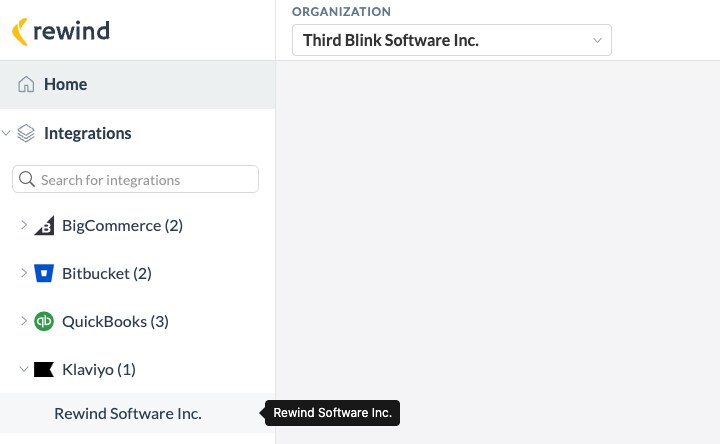Click the blue Bitbucket bucket icon
This screenshot has width=720, height=444.
click(44, 273)
